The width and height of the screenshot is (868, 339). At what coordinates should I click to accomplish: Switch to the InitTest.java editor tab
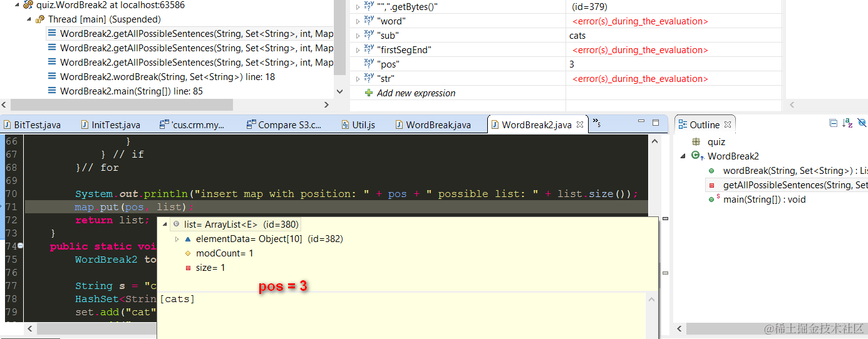(111, 124)
